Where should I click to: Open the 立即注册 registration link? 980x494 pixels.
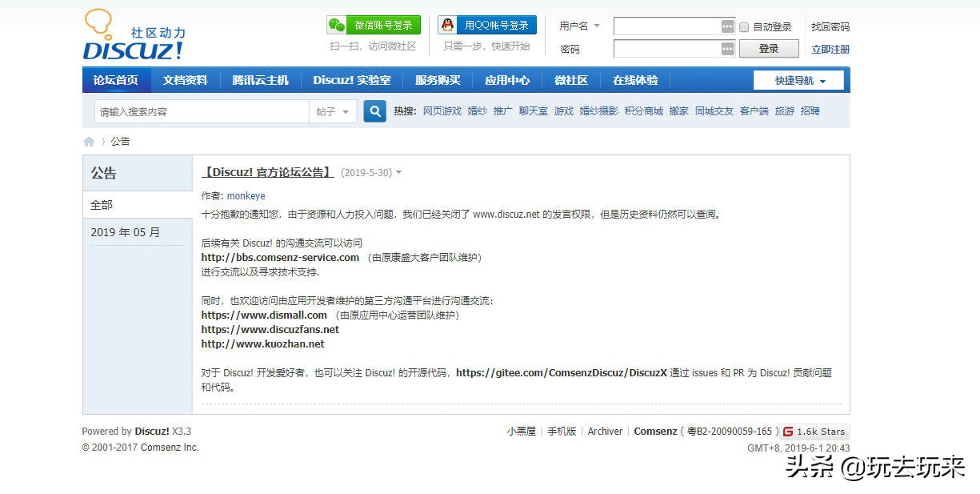(830, 49)
